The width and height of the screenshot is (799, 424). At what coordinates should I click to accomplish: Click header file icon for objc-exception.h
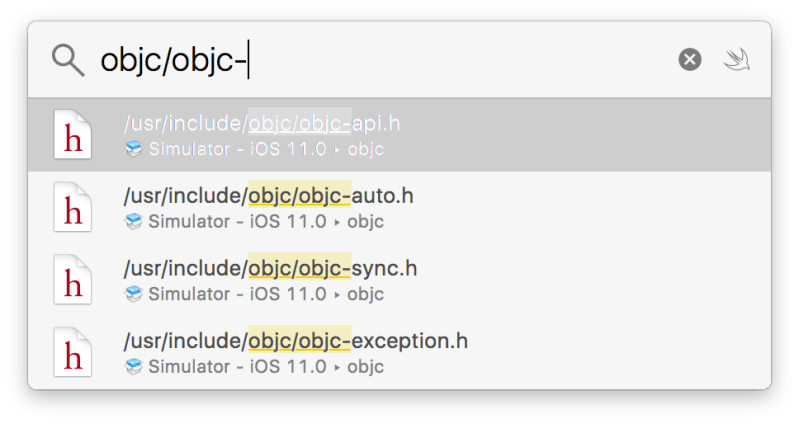coord(73,352)
